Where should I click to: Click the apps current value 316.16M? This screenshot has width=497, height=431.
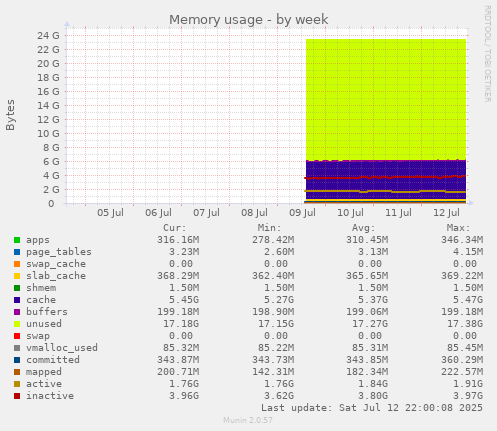[178, 240]
